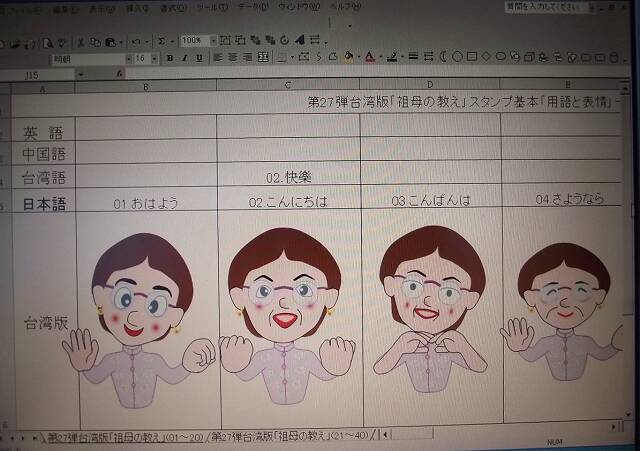Viewport: 640px width, 451px height.
Task: Open the line style picker
Action: click(413, 56)
